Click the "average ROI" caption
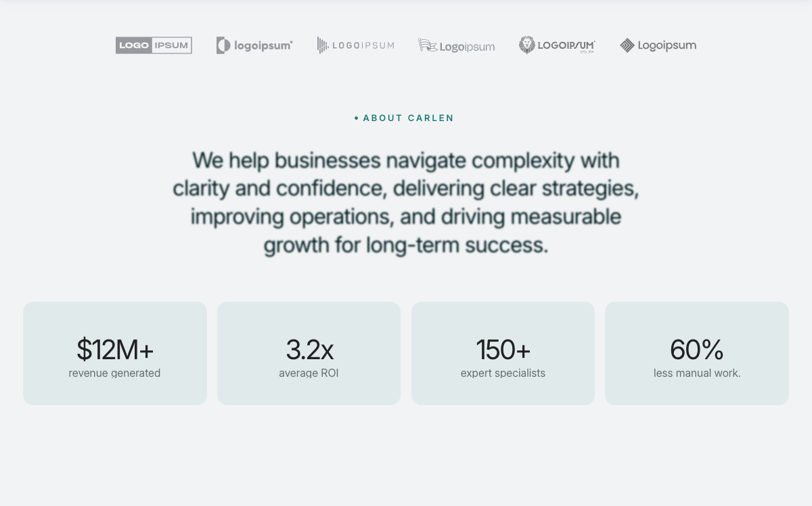The image size is (812, 506). click(309, 373)
